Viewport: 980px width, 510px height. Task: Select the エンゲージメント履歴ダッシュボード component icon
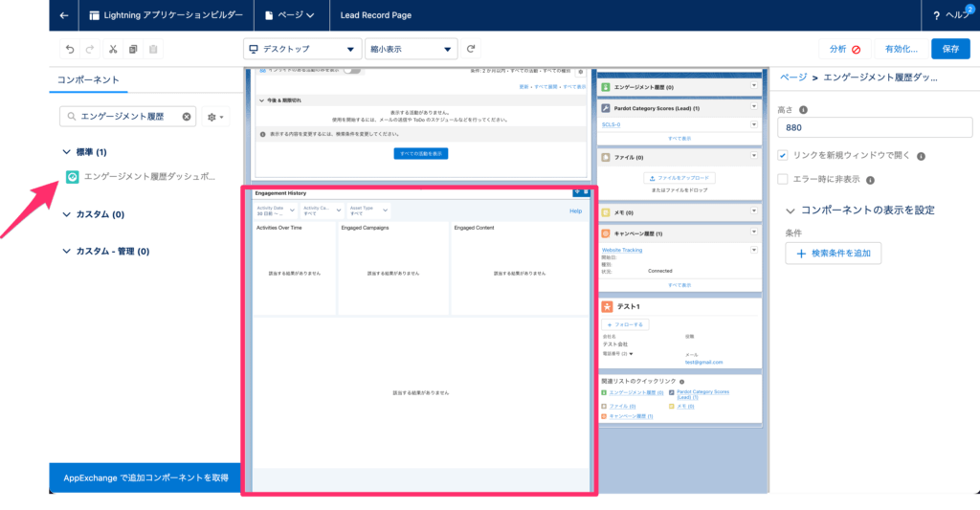[x=72, y=177]
